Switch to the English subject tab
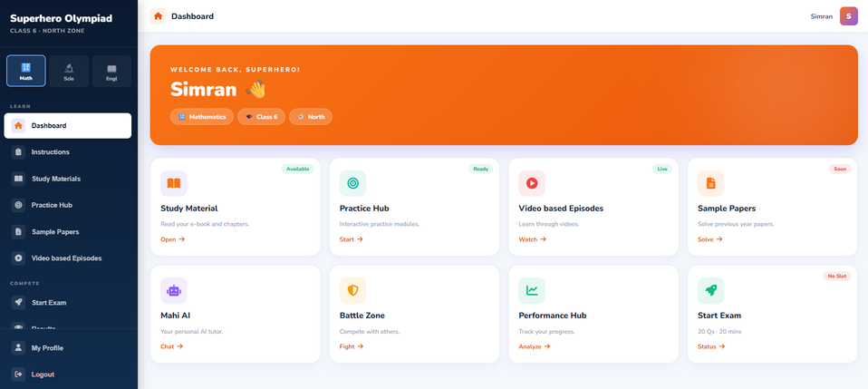Image resolution: width=868 pixels, height=389 pixels. [x=111, y=71]
